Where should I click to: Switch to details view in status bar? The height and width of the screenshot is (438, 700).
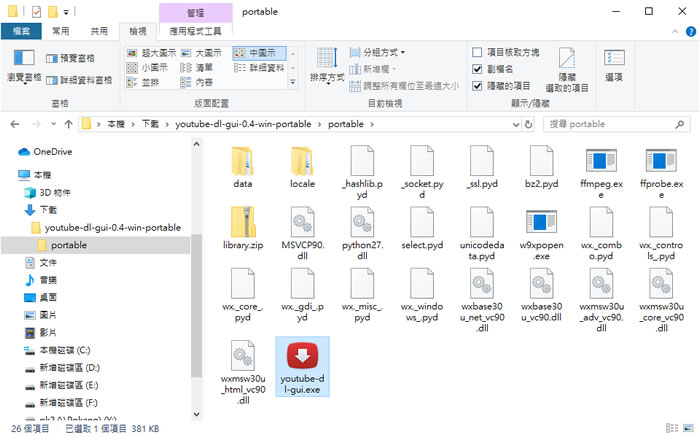click(x=672, y=428)
